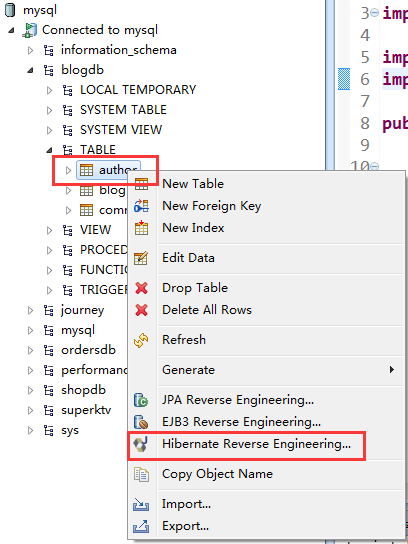The width and height of the screenshot is (408, 544).
Task: Click the red X Drop Table icon
Action: [141, 288]
